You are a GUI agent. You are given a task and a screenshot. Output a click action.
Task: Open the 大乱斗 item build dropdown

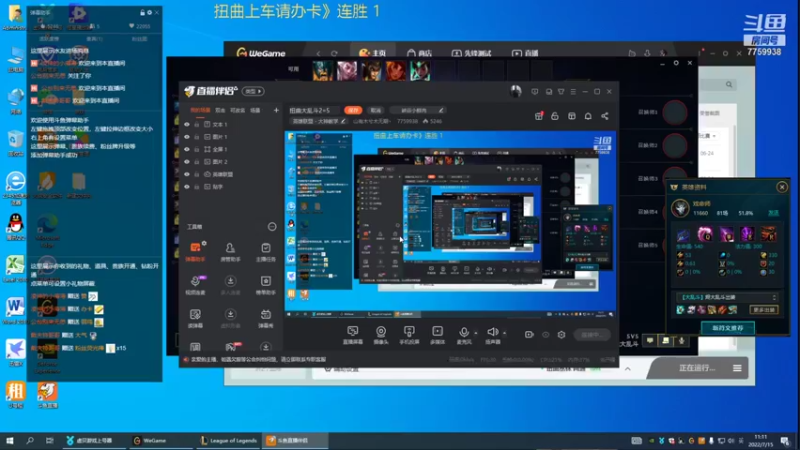tap(727, 297)
